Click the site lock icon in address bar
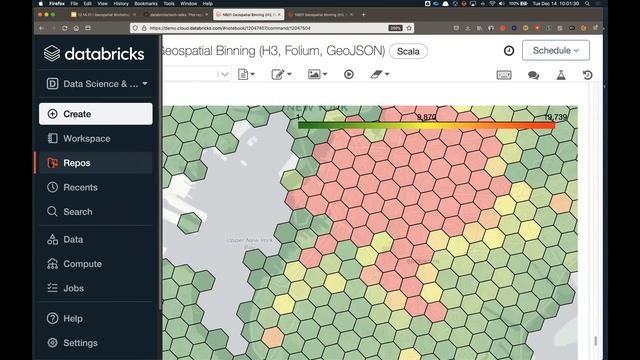Image resolution: width=640 pixels, height=360 pixels. [144, 28]
